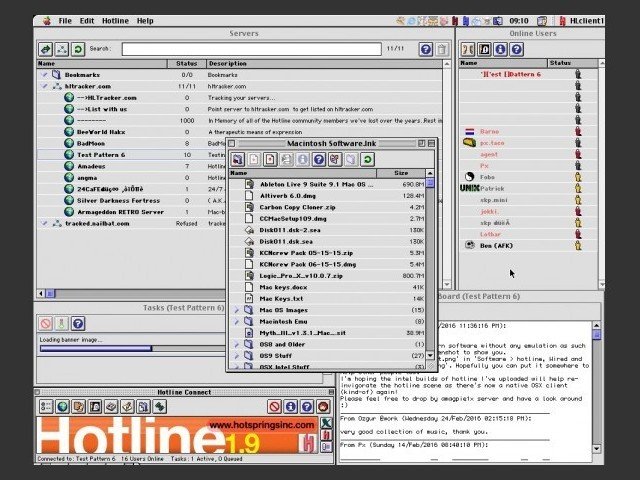Click the user info icon in Online Users

coord(500,49)
